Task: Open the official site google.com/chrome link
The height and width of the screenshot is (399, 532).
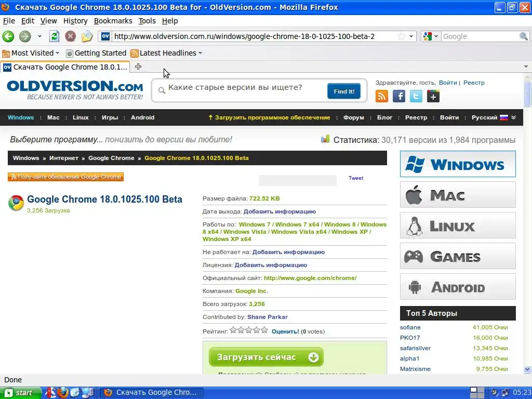Action: (310, 278)
